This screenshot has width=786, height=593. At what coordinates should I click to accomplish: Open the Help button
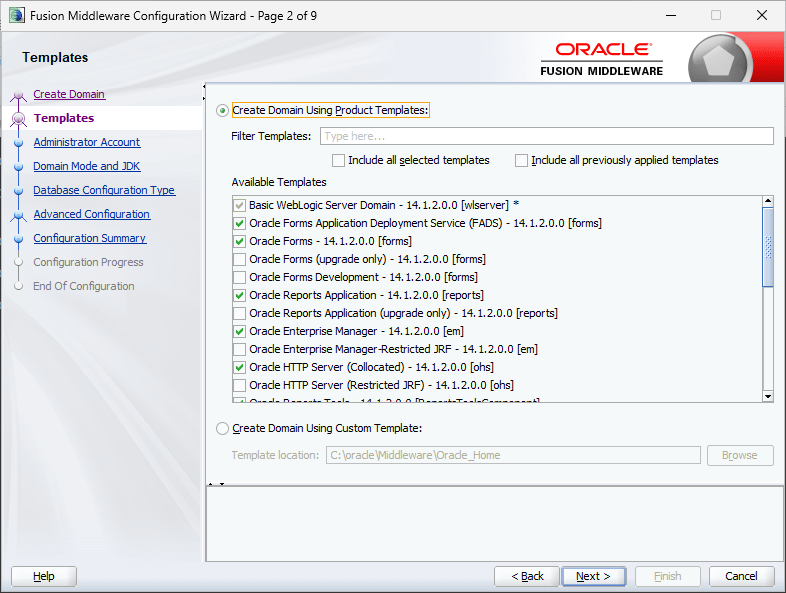(x=44, y=576)
